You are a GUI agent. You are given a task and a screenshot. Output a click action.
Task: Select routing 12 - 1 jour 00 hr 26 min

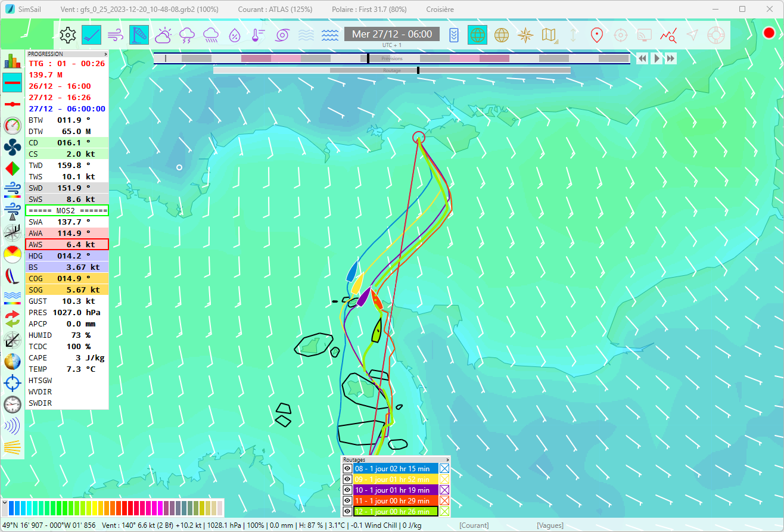click(x=396, y=512)
